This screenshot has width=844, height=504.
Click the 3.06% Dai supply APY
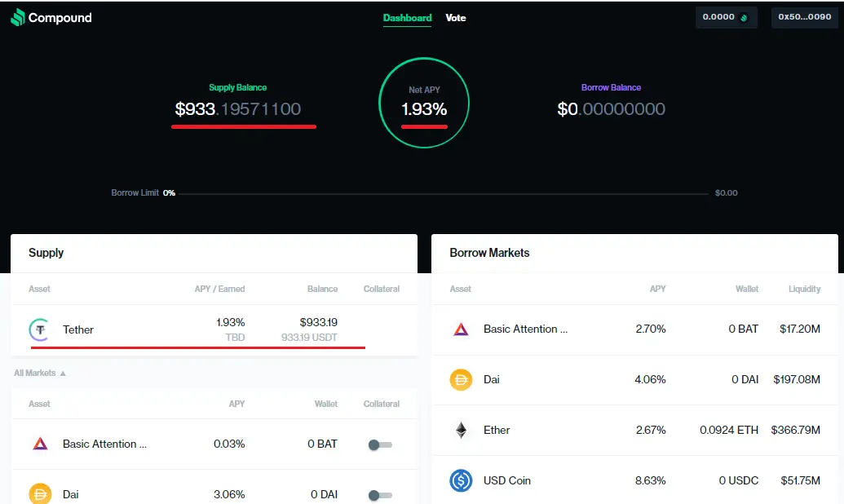tap(229, 494)
